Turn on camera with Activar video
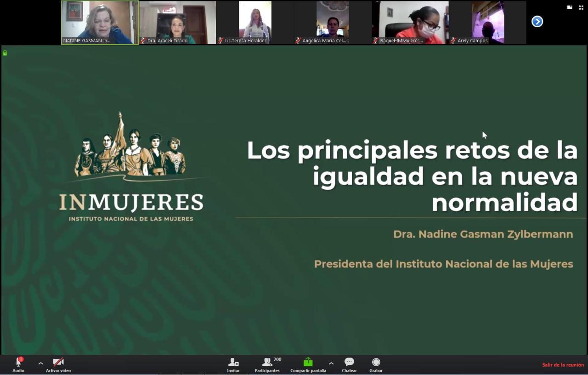Viewport: 588px width, 375px height. 58,364
